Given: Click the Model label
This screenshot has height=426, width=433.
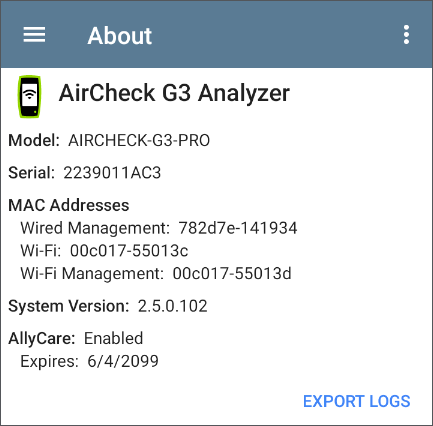Looking at the screenshot, I should (x=34, y=140).
